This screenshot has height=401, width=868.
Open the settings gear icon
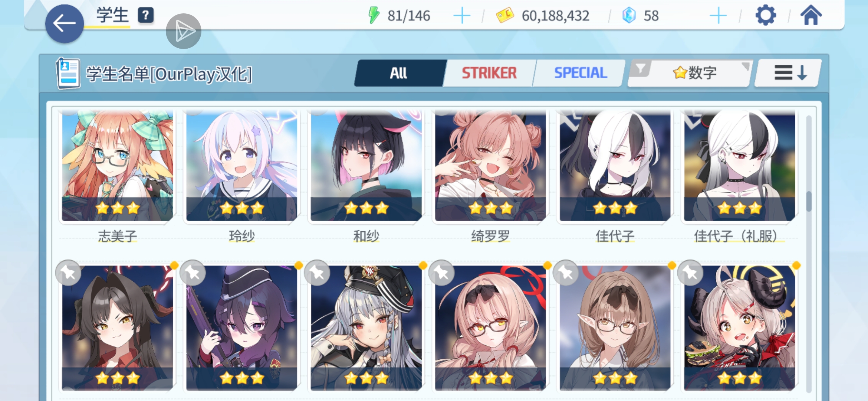(x=766, y=16)
